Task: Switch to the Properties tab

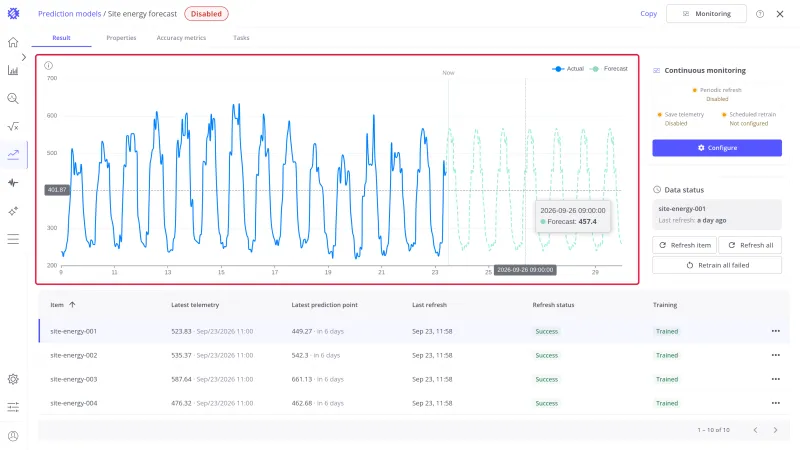Action: [x=121, y=38]
